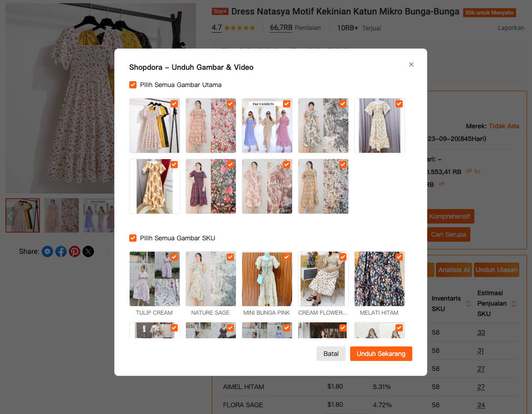Click the Laporkan link
This screenshot has width=532, height=414.
pyautogui.click(x=511, y=28)
